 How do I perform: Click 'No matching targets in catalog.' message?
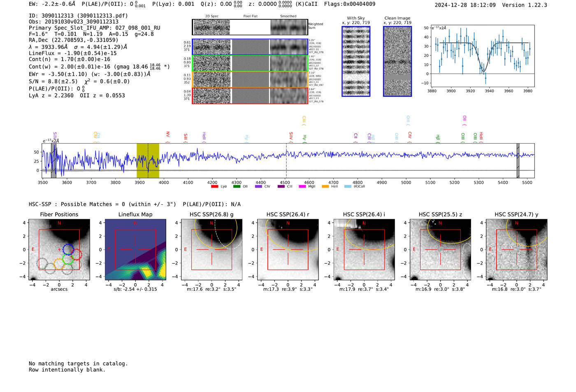click(x=78, y=364)
